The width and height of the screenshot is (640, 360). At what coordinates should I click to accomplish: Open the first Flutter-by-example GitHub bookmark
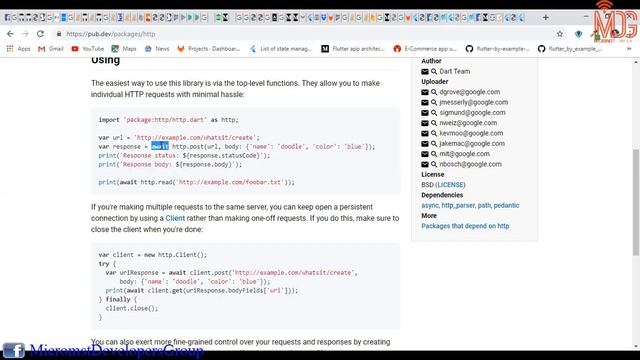[497, 49]
